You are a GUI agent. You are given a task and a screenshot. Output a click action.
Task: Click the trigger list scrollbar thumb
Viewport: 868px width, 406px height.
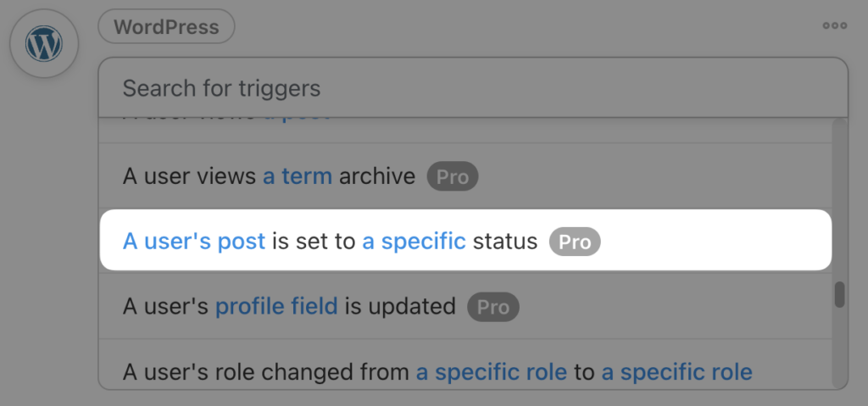pyautogui.click(x=840, y=294)
